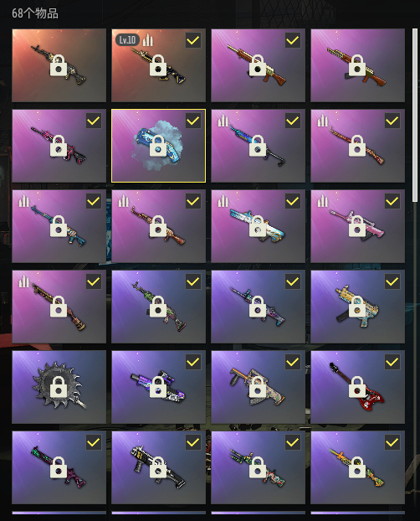
Task: Select the circular saw blade item
Action: 59,387
